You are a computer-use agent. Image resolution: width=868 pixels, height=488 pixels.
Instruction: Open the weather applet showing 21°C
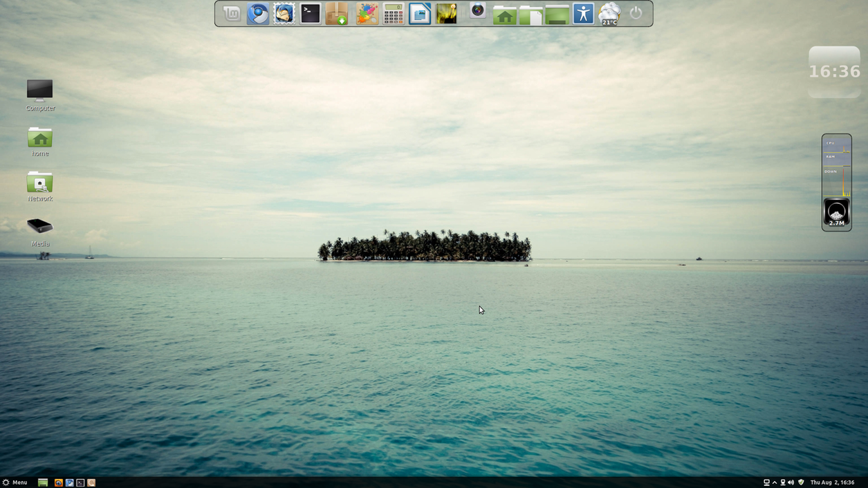609,14
